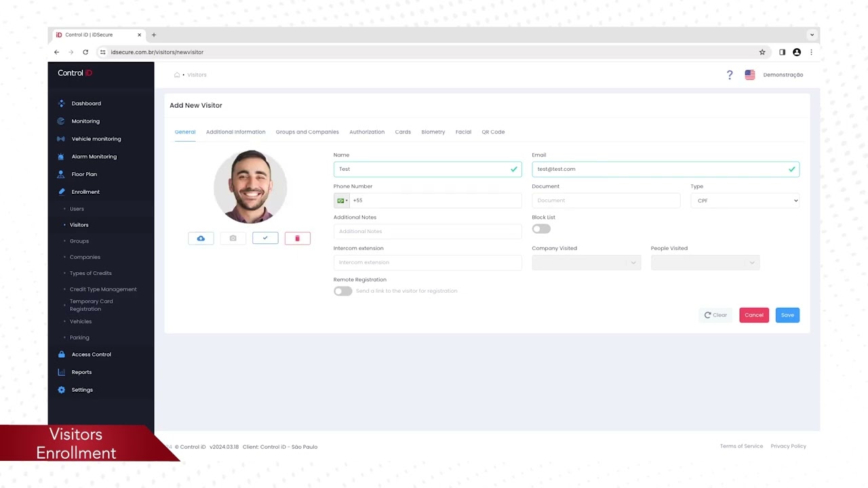The height and width of the screenshot is (488, 868).
Task: Open Types of Credits in the sidebar
Action: point(91,273)
